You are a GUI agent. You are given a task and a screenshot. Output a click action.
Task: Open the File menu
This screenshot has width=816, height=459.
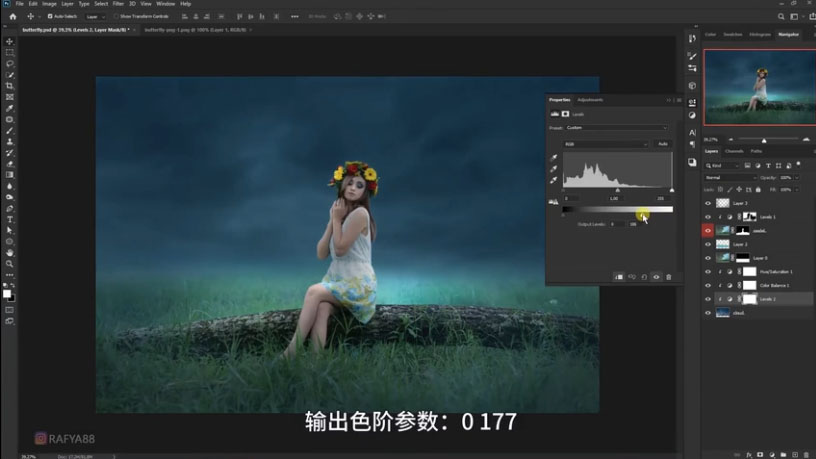(x=19, y=4)
